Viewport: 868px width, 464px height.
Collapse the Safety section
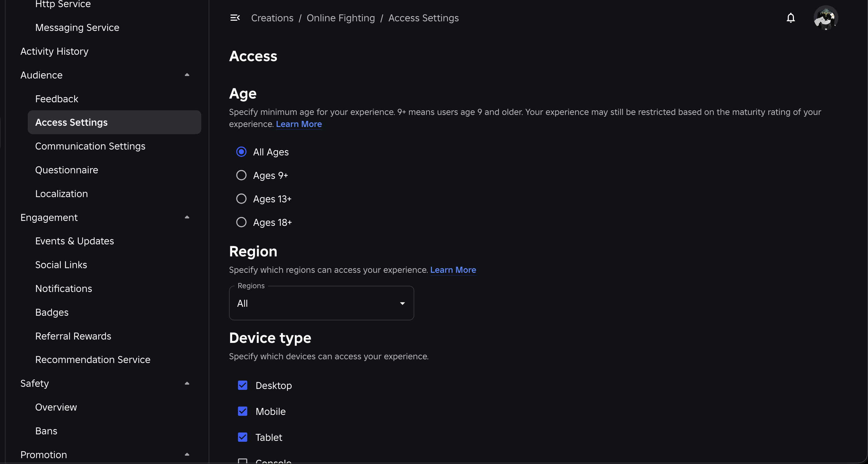(187, 383)
